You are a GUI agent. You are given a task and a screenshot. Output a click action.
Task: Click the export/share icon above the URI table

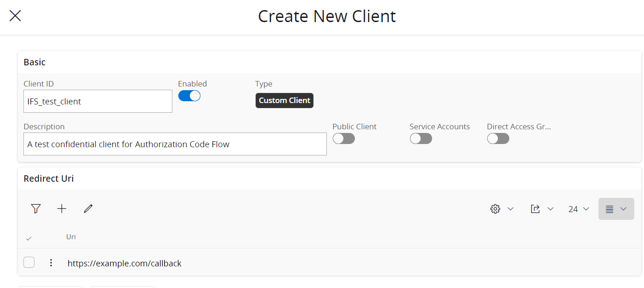535,208
